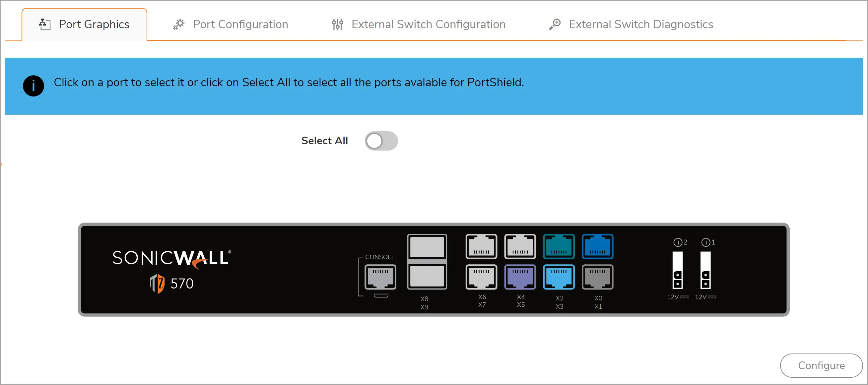The image size is (868, 385).
Task: Select the dark blue X0 port
Action: pos(597,247)
